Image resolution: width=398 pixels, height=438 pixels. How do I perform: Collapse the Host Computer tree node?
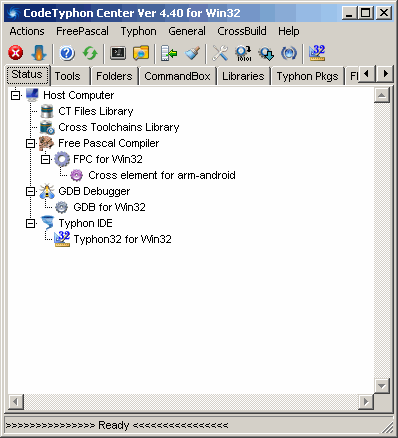point(15,96)
